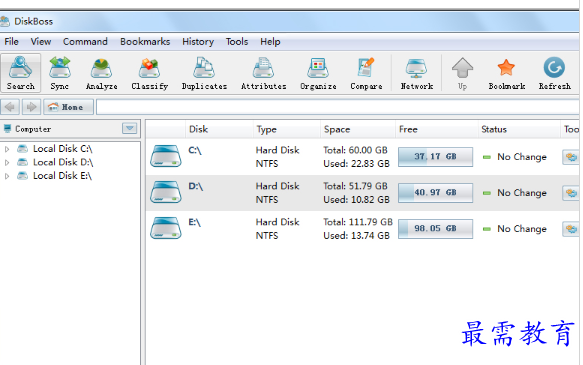583x365 pixels.
Task: Click the 37.17 GB free space bar
Action: pos(435,156)
